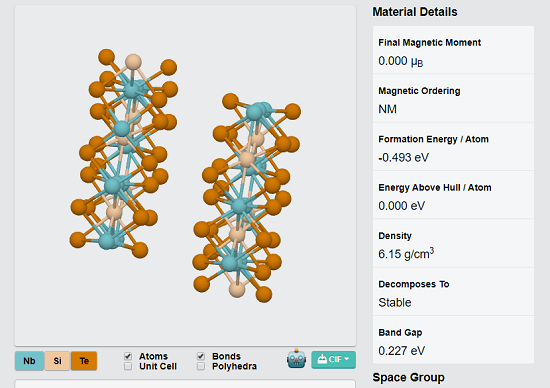Screen dimensions: 550x388
Task: Click the robot assistant icon
Action: coord(296,359)
